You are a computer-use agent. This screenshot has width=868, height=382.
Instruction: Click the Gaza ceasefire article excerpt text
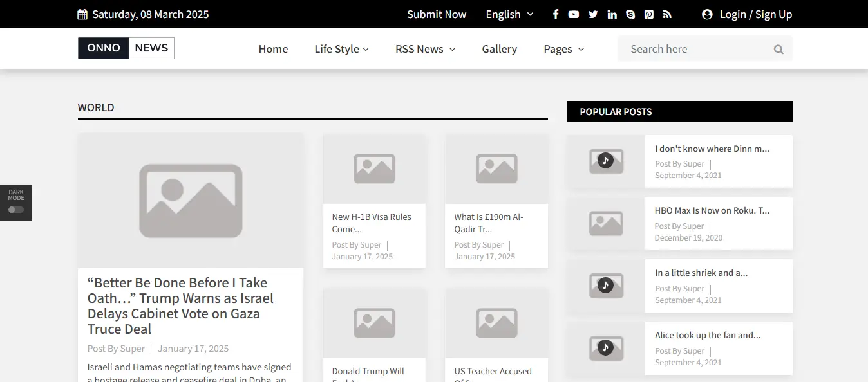pyautogui.click(x=189, y=372)
